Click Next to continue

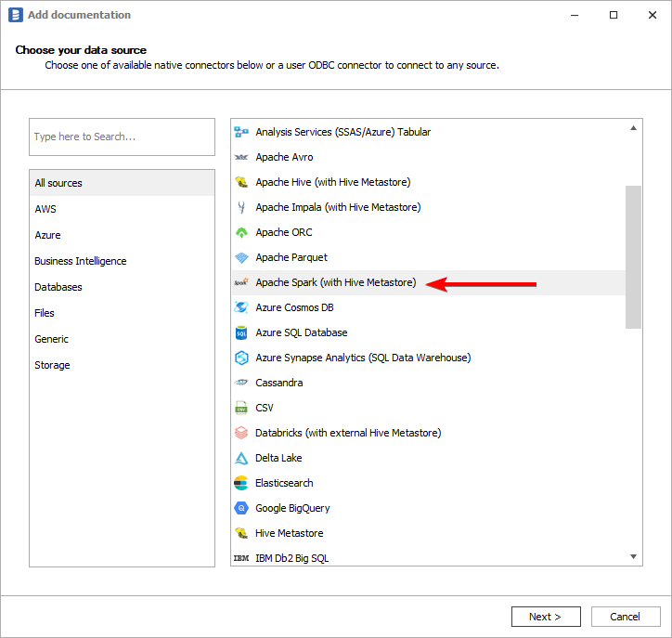546,617
